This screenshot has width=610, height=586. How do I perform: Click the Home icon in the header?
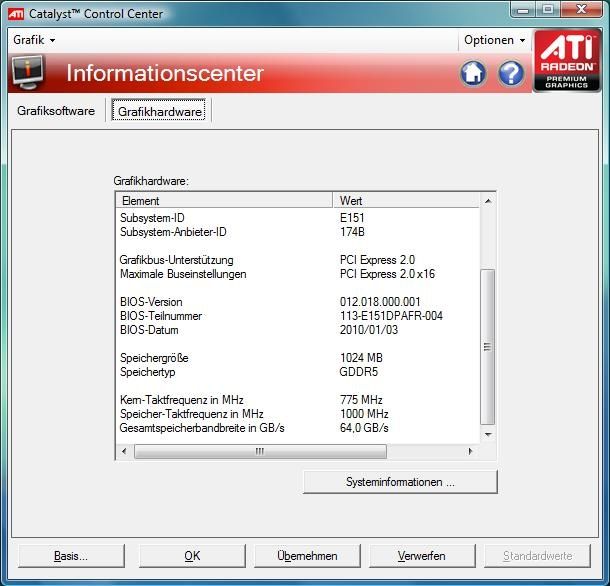coord(473,73)
